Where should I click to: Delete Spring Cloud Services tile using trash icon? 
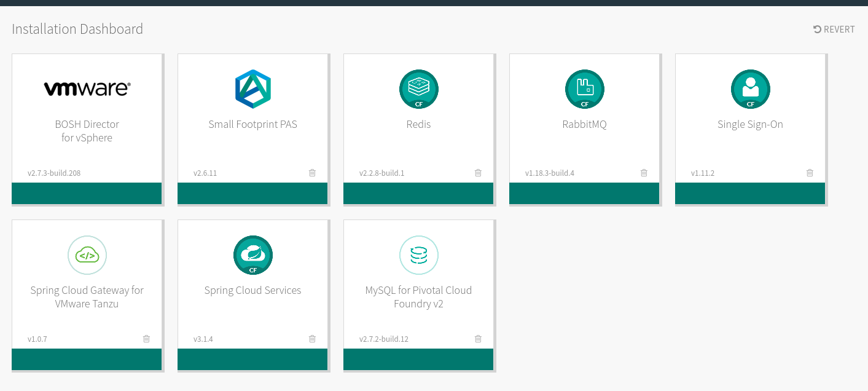312,339
